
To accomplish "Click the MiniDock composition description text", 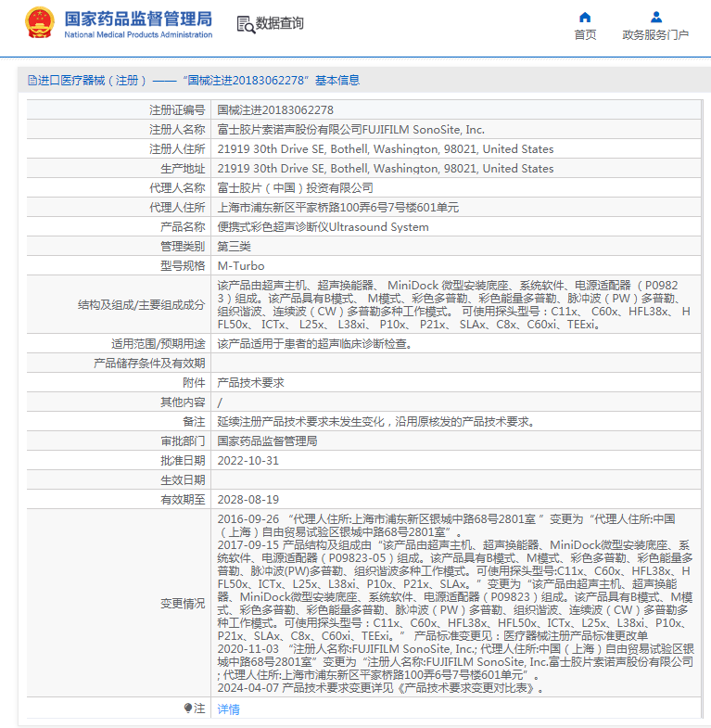I will pyautogui.click(x=454, y=304).
